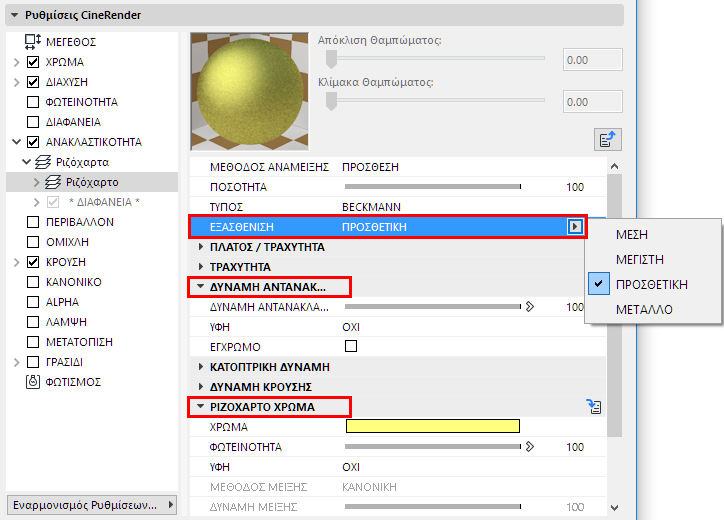Tick the ΕΓΧΡΩΜΟ checkbox
The width and height of the screenshot is (724, 520).
[351, 346]
